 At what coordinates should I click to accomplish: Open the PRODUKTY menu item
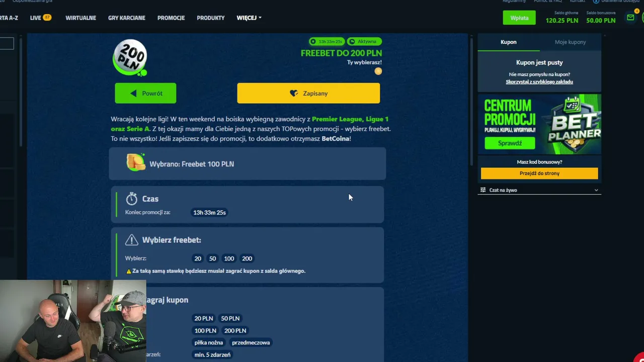tap(211, 18)
